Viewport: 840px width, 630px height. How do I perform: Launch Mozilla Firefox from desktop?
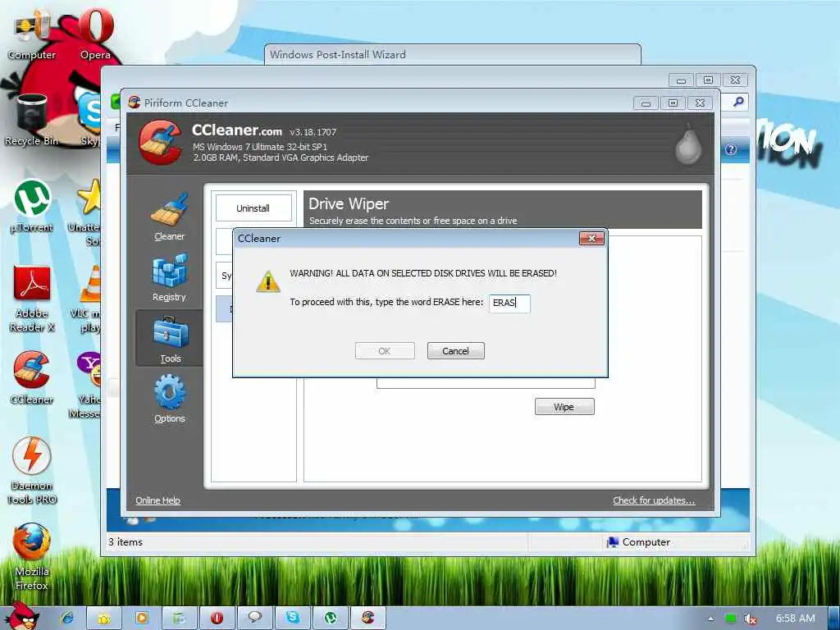click(x=32, y=557)
